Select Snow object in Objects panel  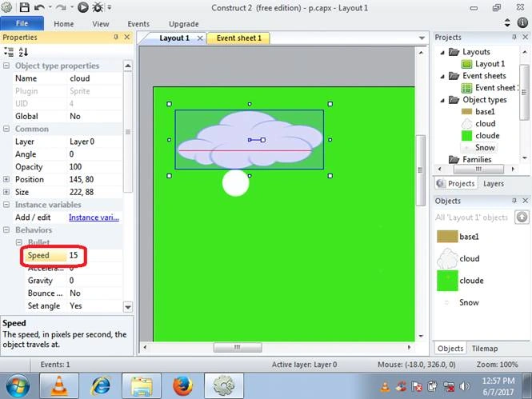(469, 302)
